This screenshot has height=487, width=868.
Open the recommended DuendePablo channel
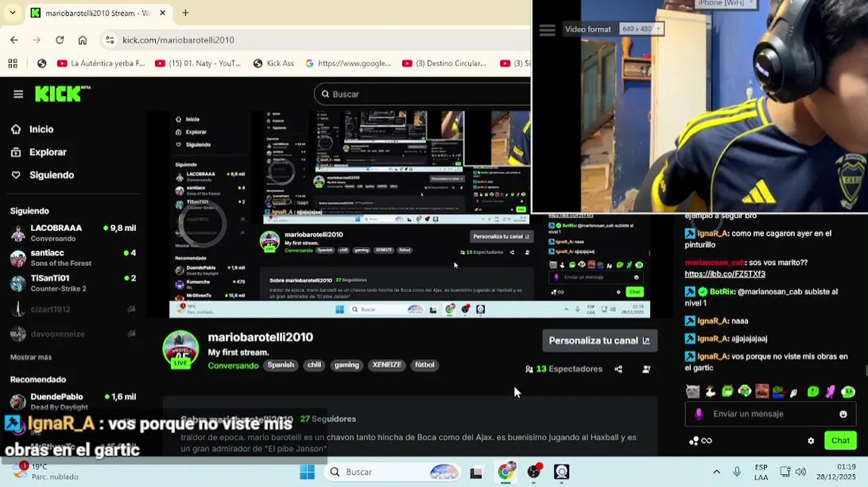(73, 402)
